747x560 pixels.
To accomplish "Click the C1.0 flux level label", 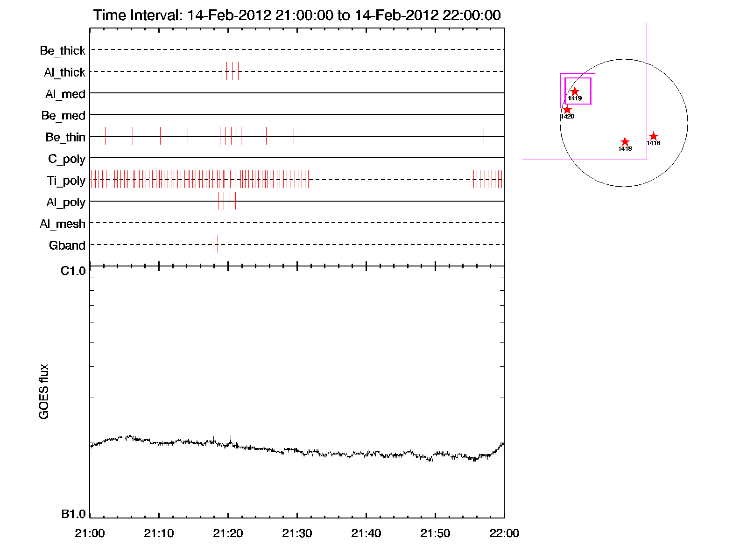I will pos(73,271).
